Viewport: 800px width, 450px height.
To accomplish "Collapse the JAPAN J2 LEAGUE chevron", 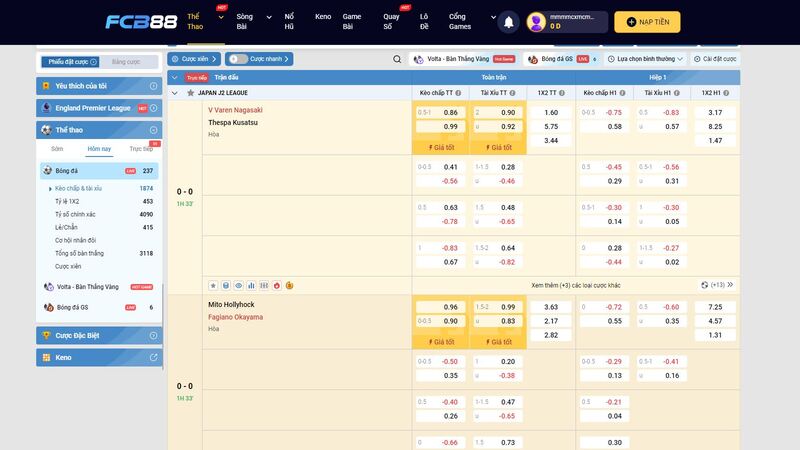I will (x=175, y=93).
